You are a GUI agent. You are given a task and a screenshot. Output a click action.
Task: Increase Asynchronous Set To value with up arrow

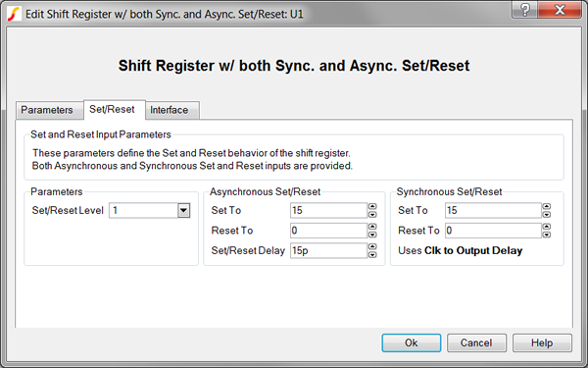372,206
